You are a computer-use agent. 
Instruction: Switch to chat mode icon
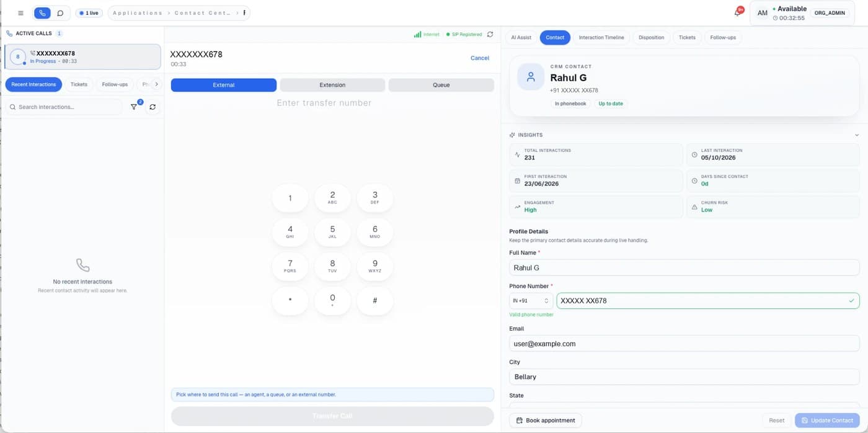(x=60, y=13)
